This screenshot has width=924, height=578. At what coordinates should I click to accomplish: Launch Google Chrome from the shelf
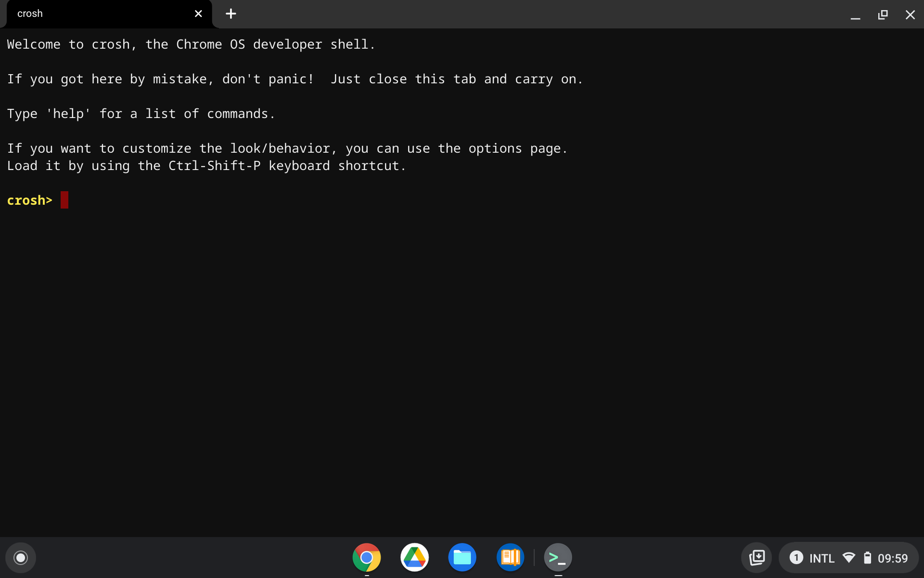[367, 558]
